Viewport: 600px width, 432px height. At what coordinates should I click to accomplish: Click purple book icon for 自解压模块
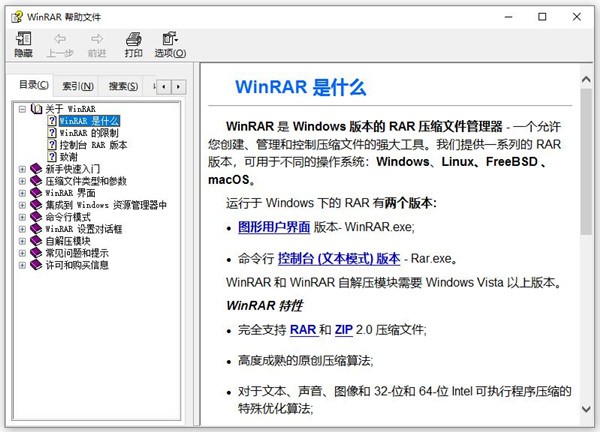point(36,241)
